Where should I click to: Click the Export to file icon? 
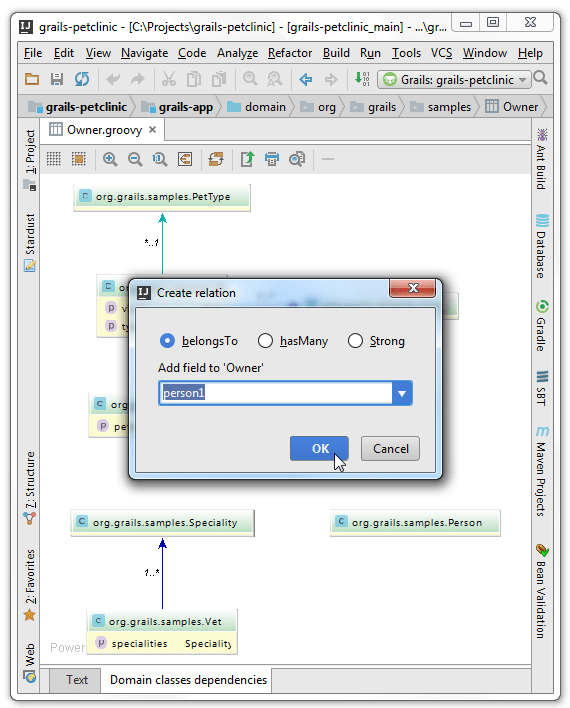[x=247, y=159]
